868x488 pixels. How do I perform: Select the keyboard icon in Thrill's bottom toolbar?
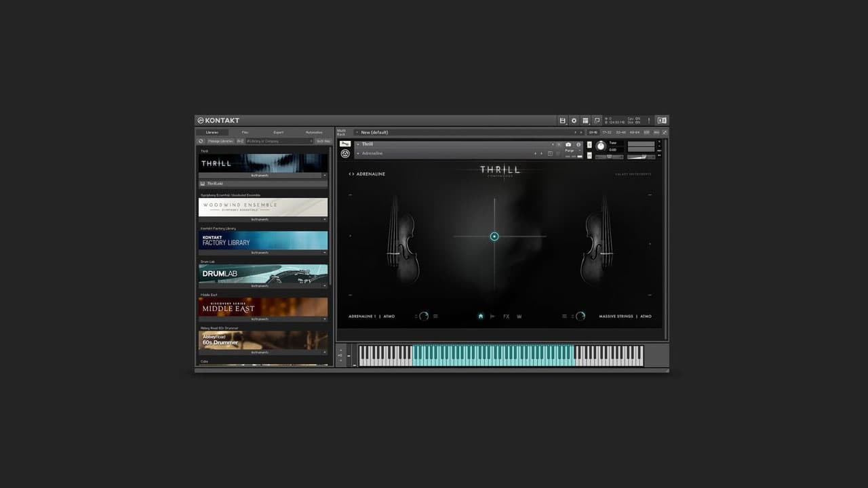[519, 316]
